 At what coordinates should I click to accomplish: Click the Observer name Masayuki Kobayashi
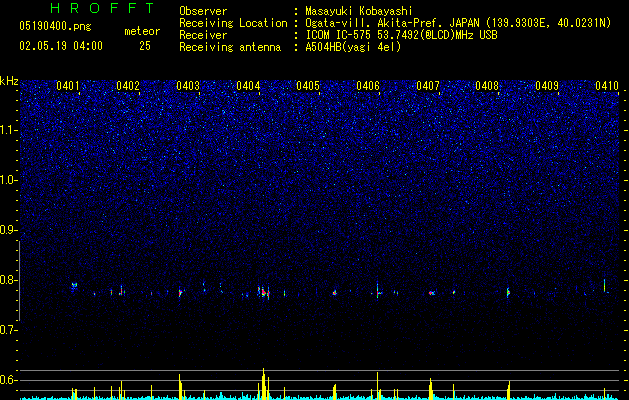coord(359,11)
